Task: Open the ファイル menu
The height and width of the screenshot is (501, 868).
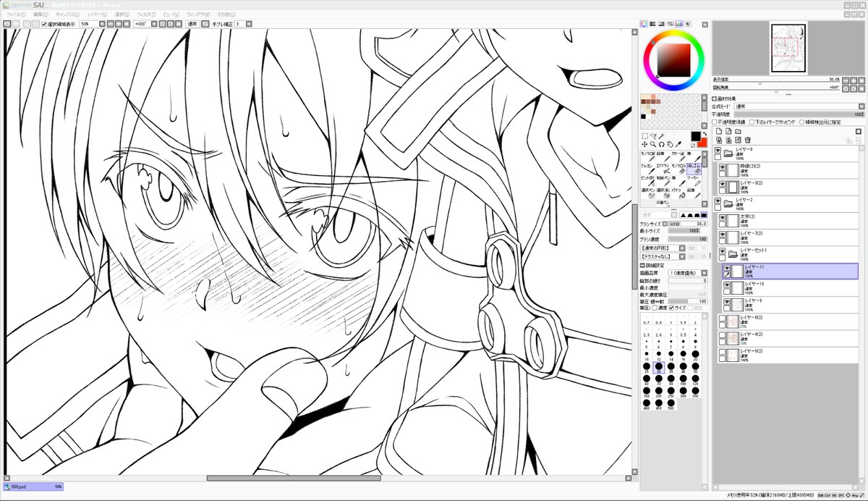Action: [x=16, y=14]
